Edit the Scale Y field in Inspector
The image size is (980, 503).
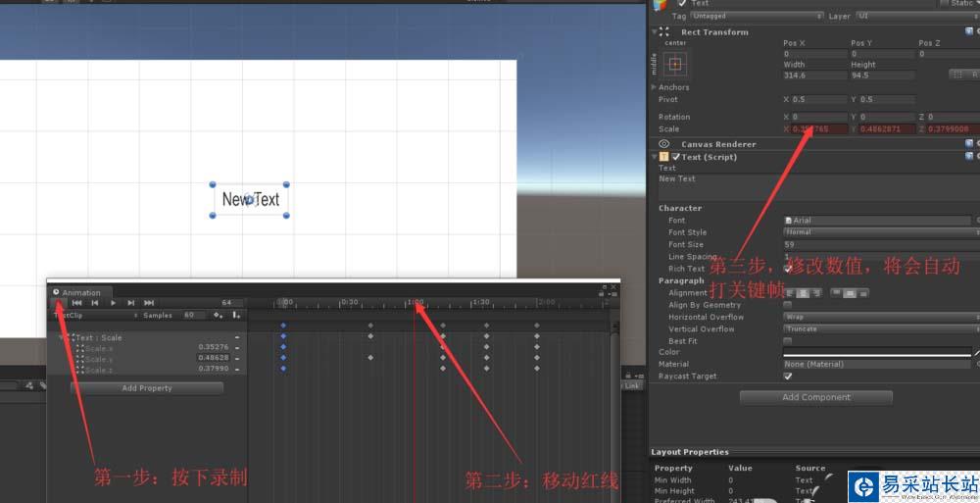coord(888,128)
